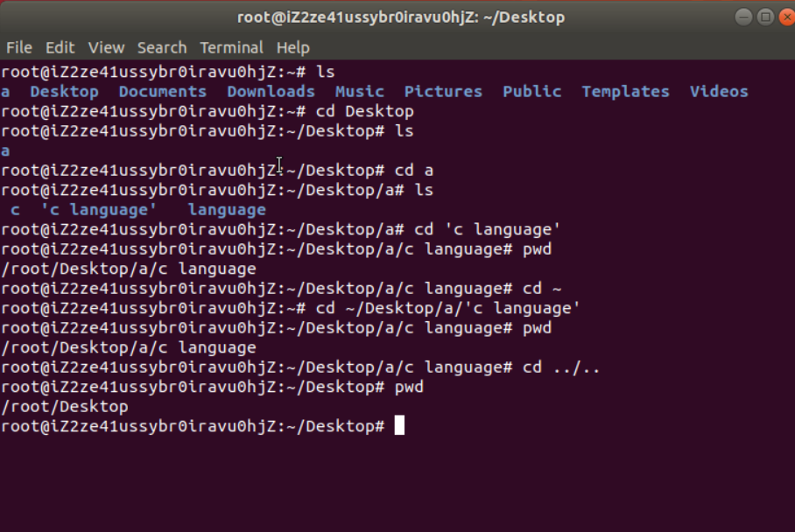Click the 'Videos' directory name in ls output
The height and width of the screenshot is (532, 795).
[x=719, y=92]
